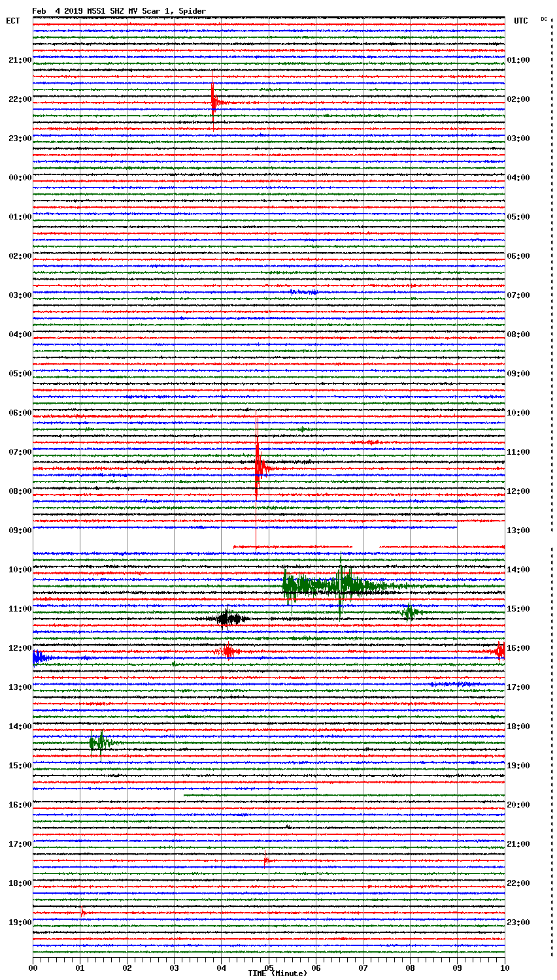The height and width of the screenshot is (980, 557).
Task: Click the '00' minute tick label on x-axis
Action: pos(33,968)
